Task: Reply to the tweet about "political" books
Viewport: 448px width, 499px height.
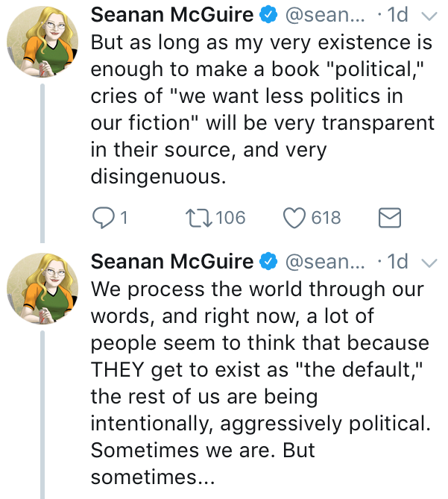Action: (x=101, y=218)
